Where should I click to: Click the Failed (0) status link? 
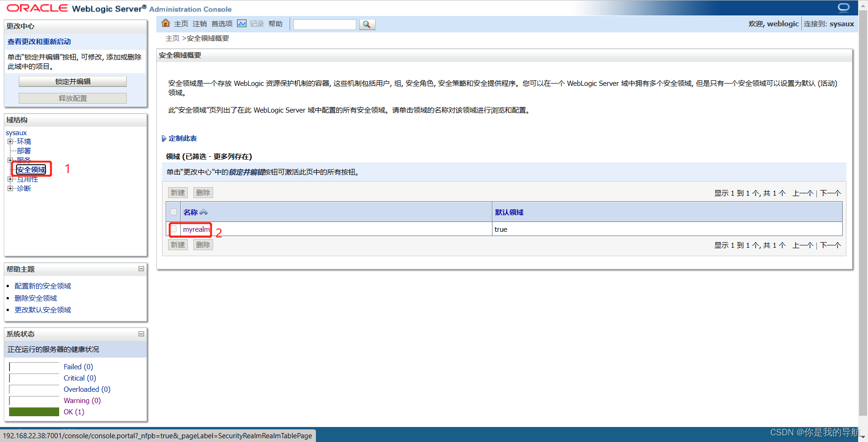tap(78, 367)
